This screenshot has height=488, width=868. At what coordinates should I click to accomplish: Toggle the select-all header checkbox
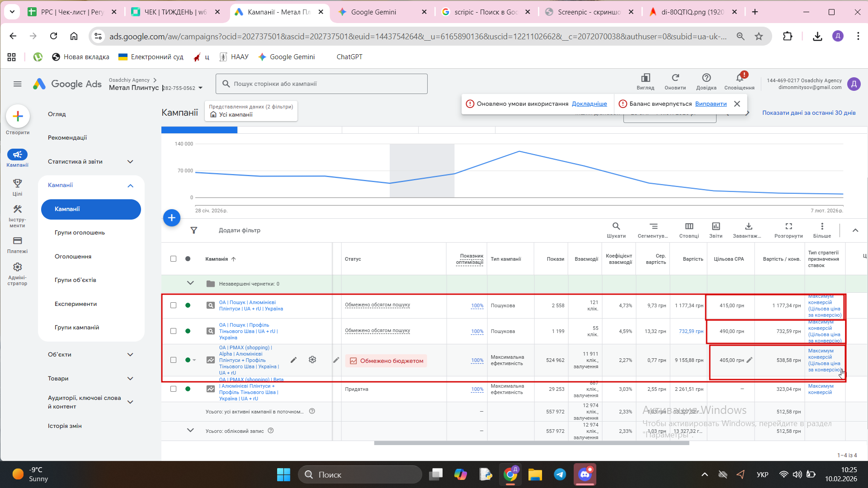(173, 259)
